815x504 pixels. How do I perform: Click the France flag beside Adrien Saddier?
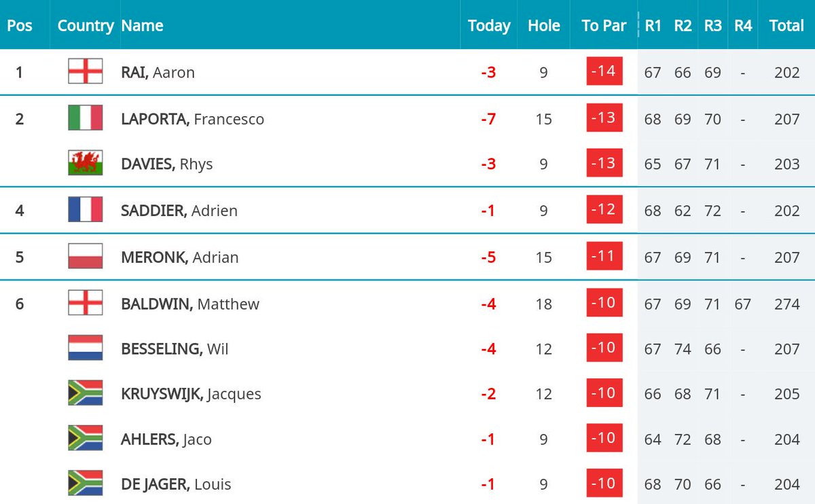click(x=86, y=210)
